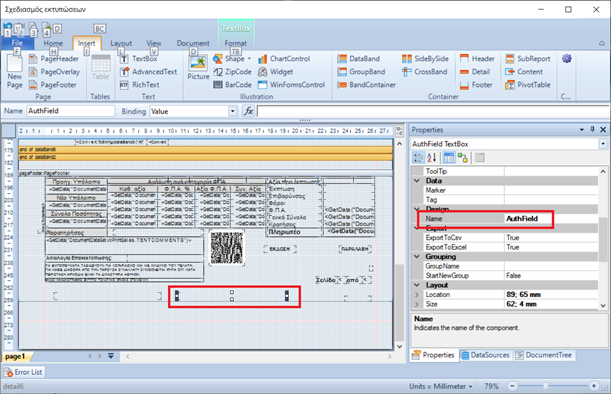
Task: Expand the Size property
Action: [x=417, y=304]
